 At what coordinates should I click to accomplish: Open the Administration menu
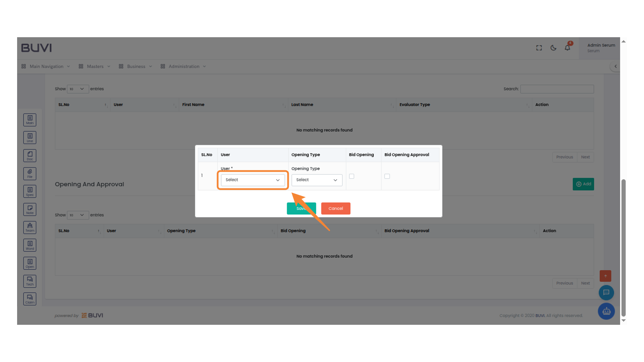[184, 66]
